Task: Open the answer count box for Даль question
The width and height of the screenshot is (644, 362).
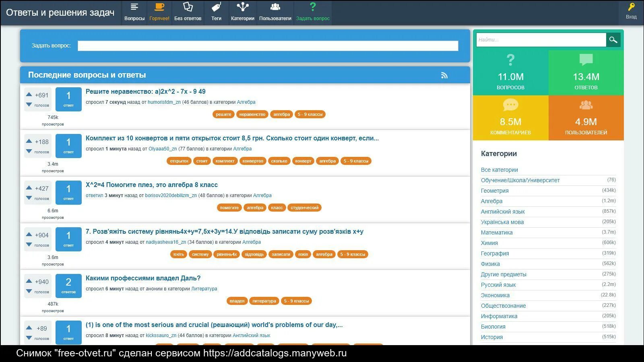Action: pyautogui.click(x=68, y=286)
